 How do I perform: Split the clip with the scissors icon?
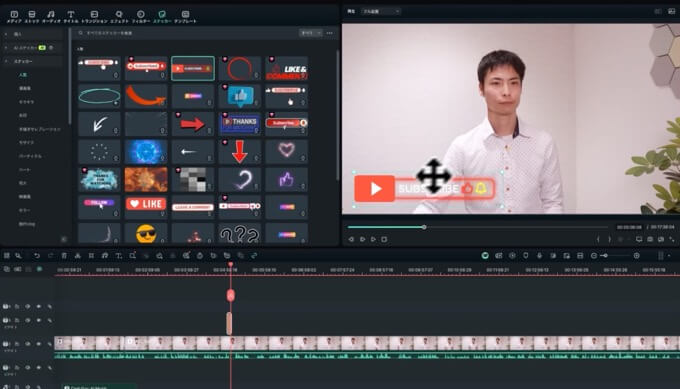[77, 256]
